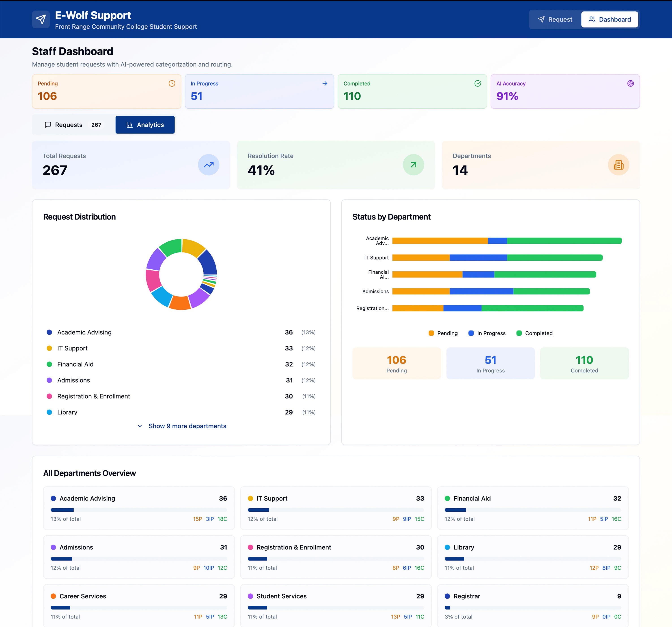Image resolution: width=672 pixels, height=627 pixels.
Task: Click the trending-up icon in Total Requests card
Action: 208,165
